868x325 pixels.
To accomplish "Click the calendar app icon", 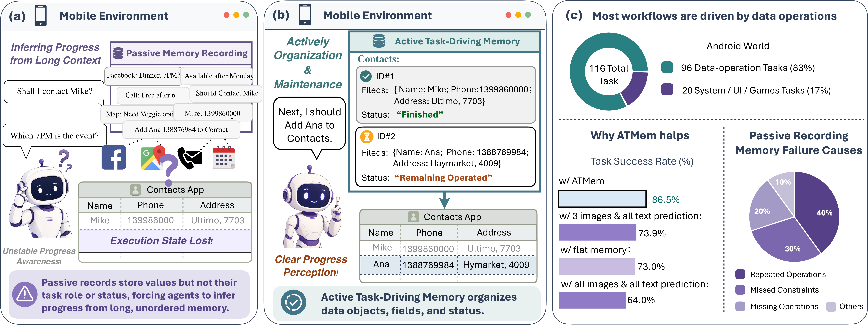I will tap(224, 157).
